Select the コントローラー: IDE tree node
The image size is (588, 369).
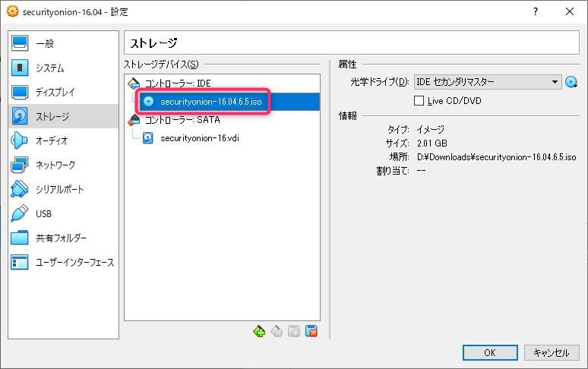(223, 84)
